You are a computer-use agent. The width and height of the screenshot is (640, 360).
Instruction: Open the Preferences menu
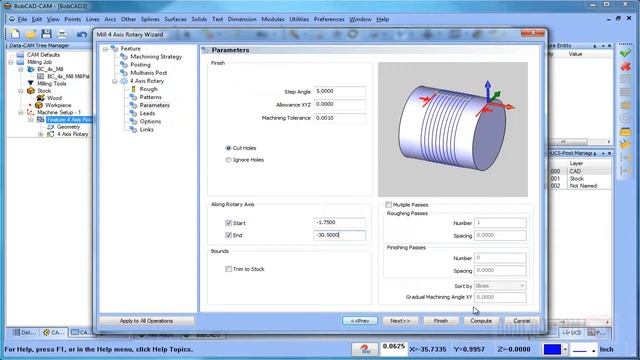pos(329,19)
